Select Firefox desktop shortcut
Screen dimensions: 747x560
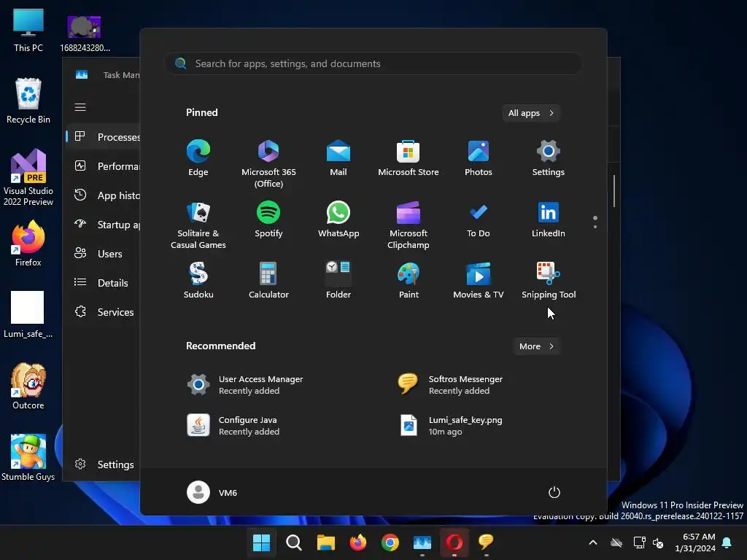pyautogui.click(x=28, y=244)
